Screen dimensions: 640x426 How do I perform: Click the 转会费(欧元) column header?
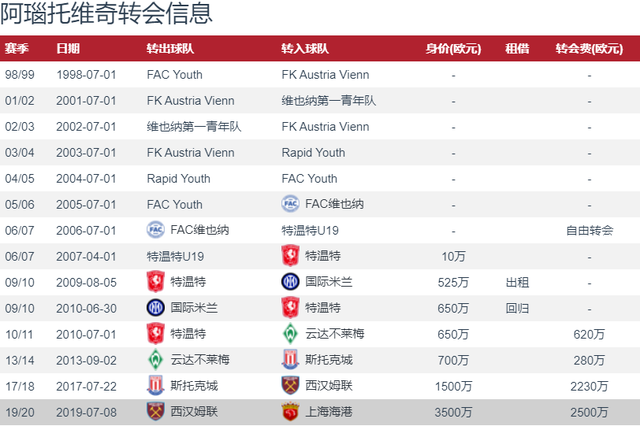point(589,49)
